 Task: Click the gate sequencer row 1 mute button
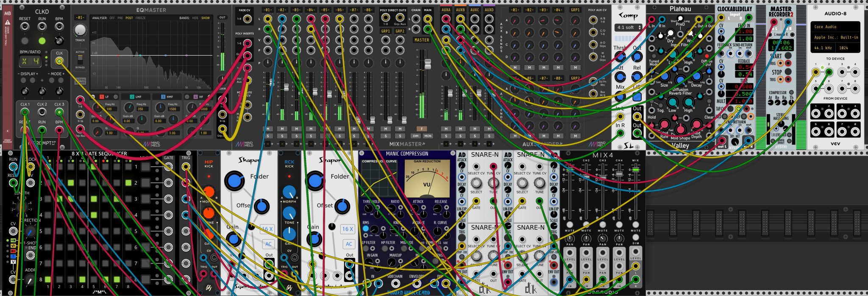[x=146, y=167]
